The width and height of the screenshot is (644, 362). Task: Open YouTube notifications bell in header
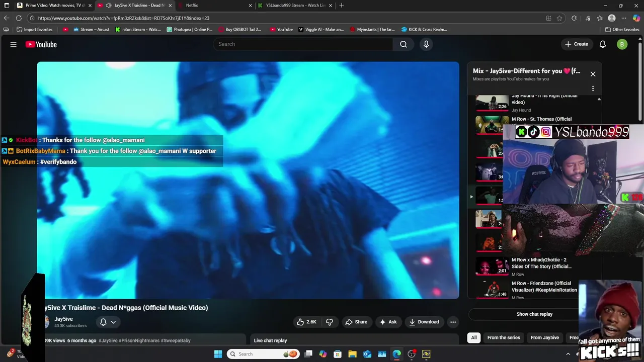coord(603,44)
